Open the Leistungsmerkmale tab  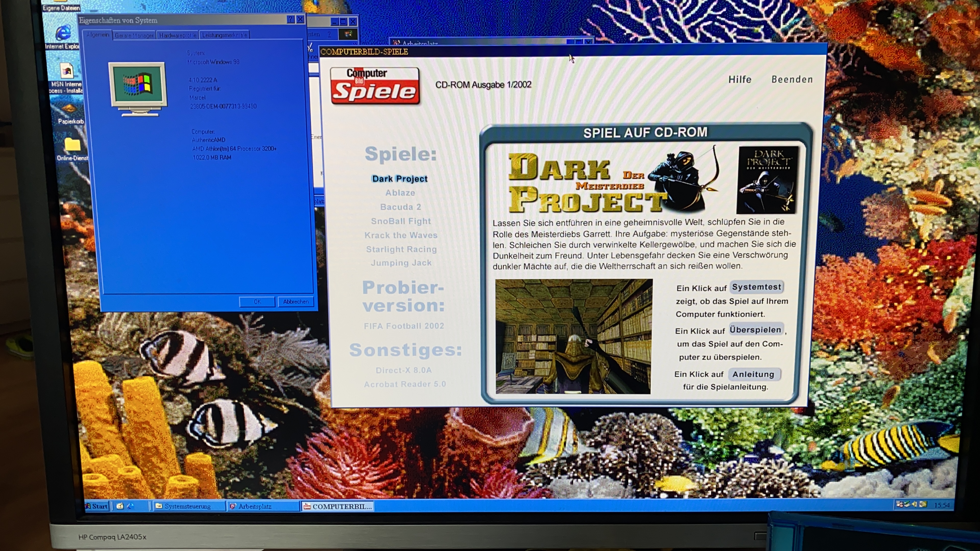pos(224,35)
